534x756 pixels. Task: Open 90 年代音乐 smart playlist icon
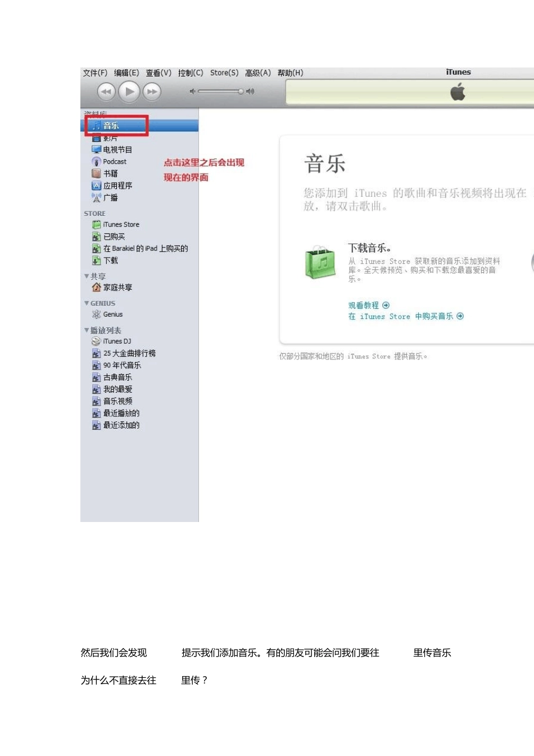tap(96, 365)
